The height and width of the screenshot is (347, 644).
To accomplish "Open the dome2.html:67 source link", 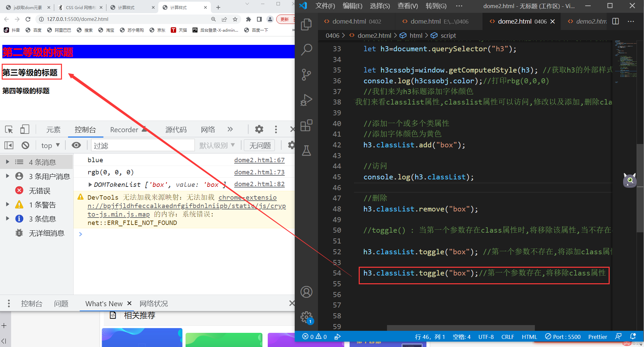I will tap(259, 160).
